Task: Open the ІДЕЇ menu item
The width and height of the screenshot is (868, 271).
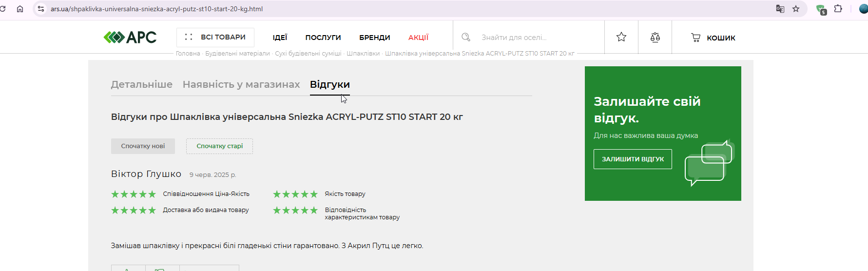Action: [x=280, y=38]
